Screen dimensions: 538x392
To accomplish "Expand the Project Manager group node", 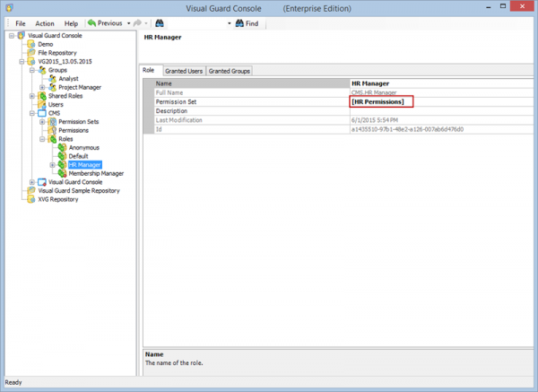I will [x=42, y=87].
